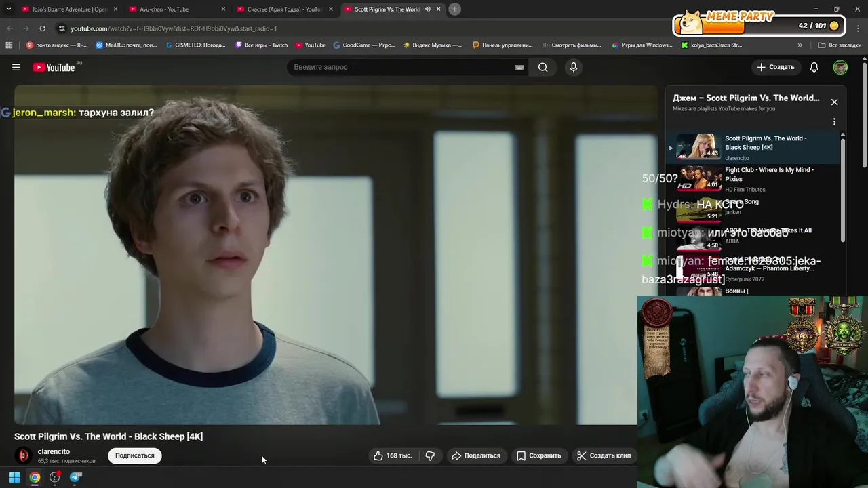The width and height of the screenshot is (868, 488).
Task: Click the Сохранить save button
Action: coord(539,455)
